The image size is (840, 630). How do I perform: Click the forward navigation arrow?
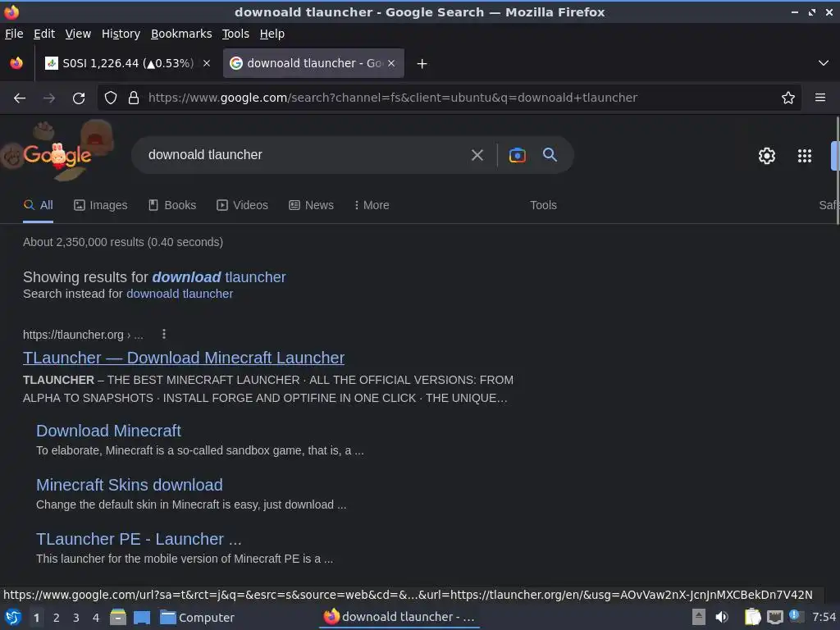49,98
